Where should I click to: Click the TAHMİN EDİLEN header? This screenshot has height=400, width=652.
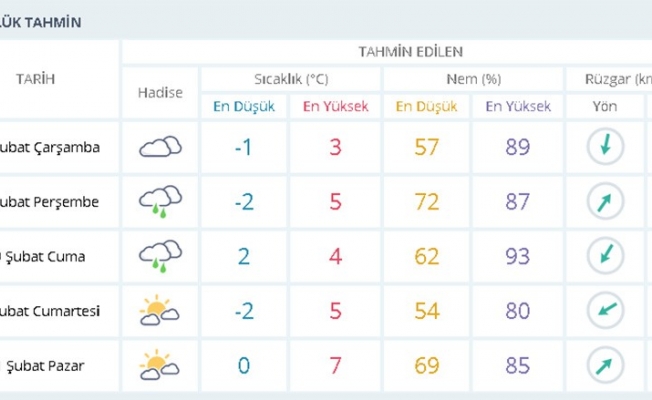410,51
